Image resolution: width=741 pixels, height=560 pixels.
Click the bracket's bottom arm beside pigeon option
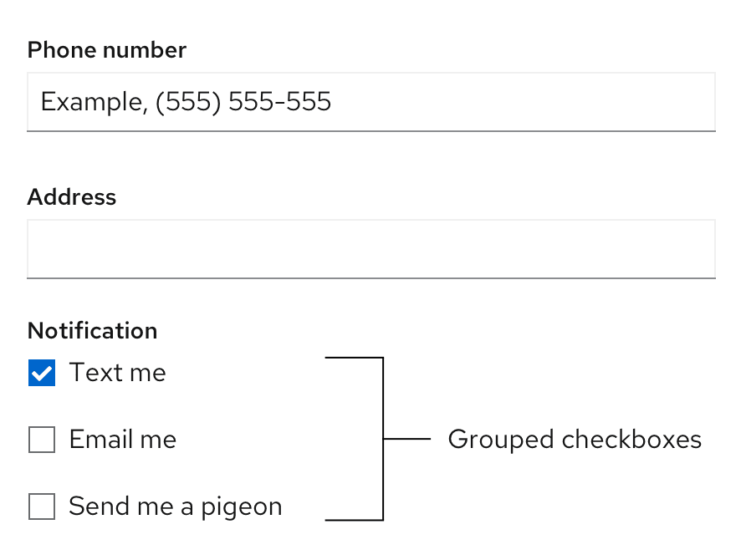pos(353,520)
